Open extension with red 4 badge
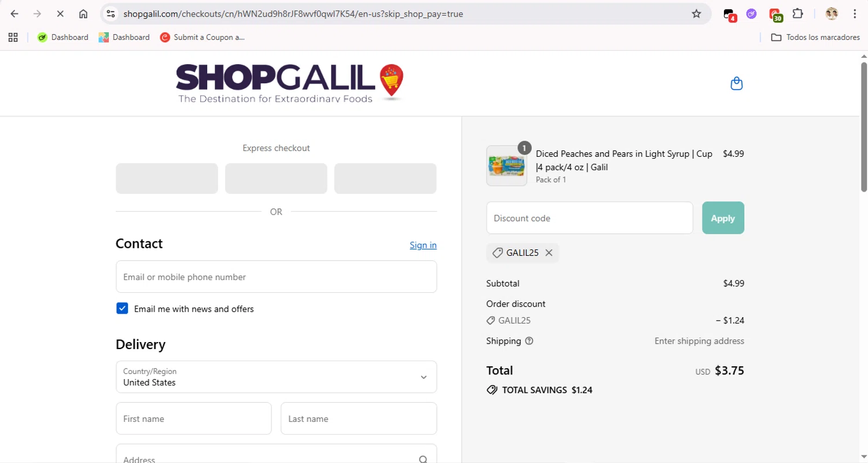The width and height of the screenshot is (868, 463). [x=730, y=14]
